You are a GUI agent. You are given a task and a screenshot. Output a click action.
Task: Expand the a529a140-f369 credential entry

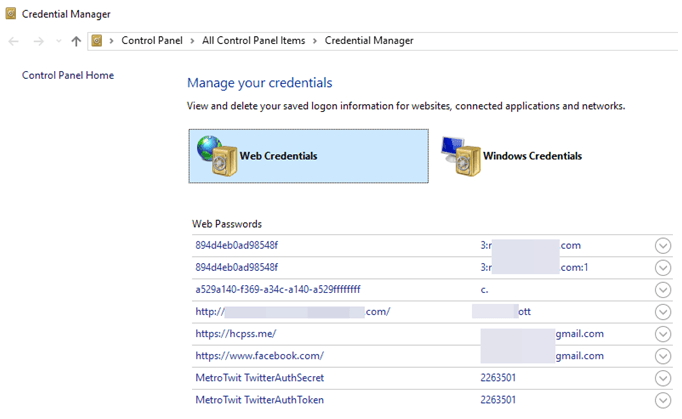[x=662, y=290]
